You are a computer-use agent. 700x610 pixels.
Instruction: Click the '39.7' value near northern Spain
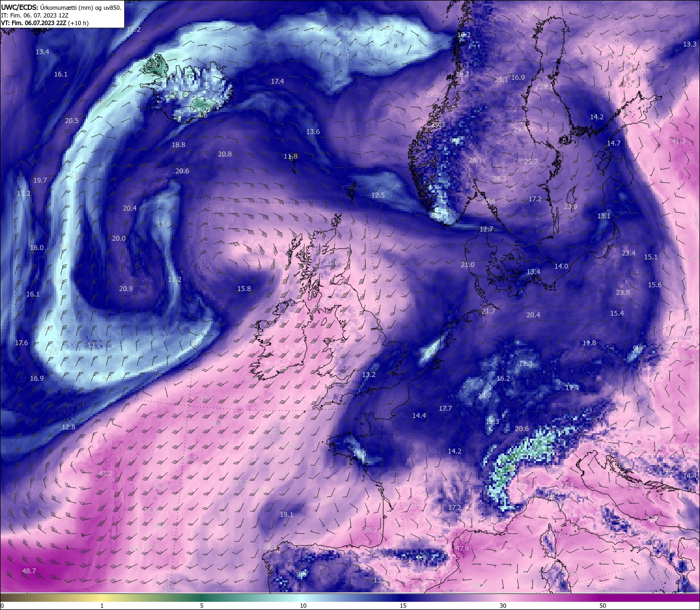point(371,530)
